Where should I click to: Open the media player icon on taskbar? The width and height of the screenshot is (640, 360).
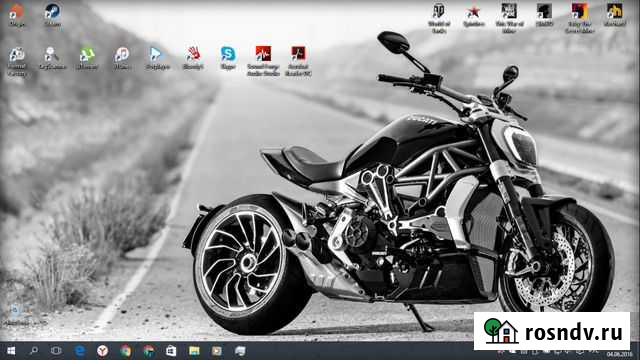coord(217,351)
